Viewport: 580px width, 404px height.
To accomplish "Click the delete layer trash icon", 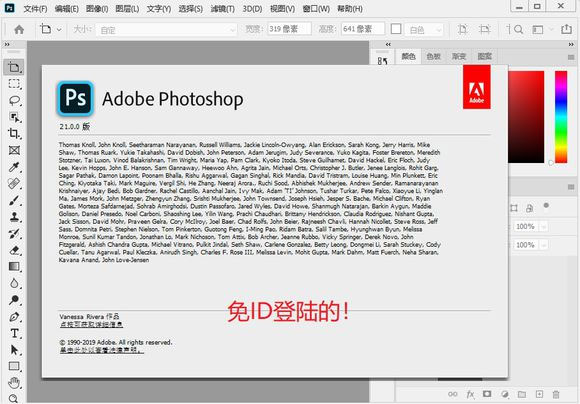I will (556, 394).
